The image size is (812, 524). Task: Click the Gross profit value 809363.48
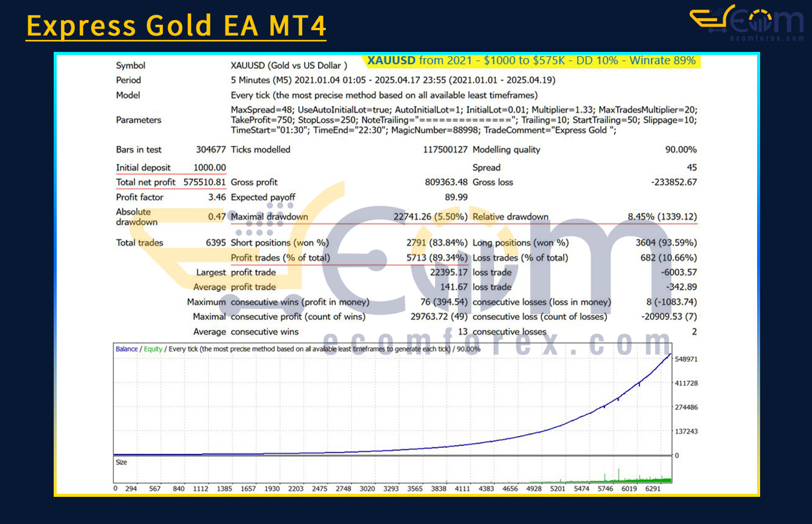click(x=446, y=182)
